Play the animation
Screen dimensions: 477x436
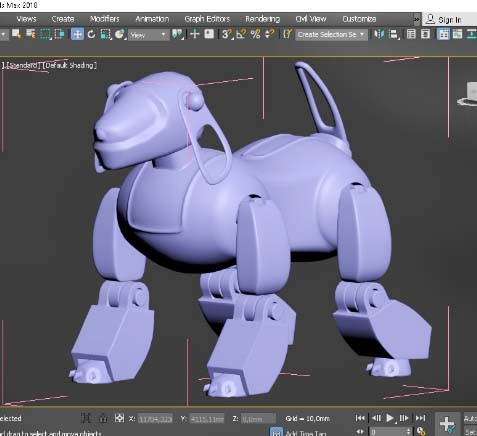(390, 418)
